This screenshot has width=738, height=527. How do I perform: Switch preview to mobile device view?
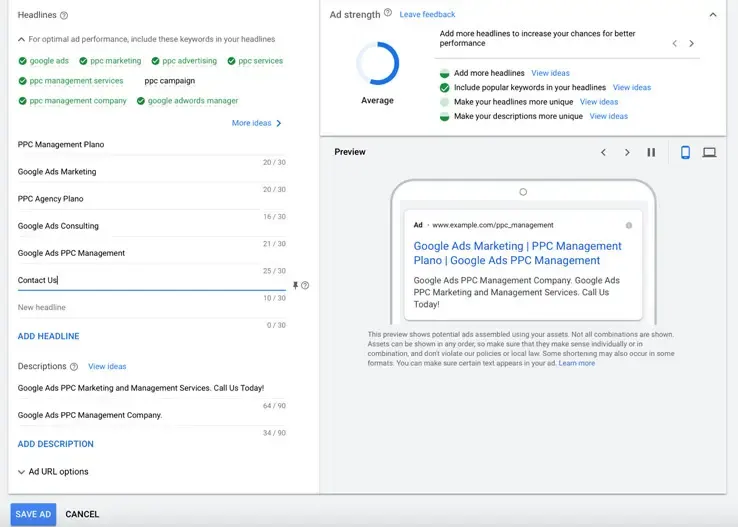[685, 152]
